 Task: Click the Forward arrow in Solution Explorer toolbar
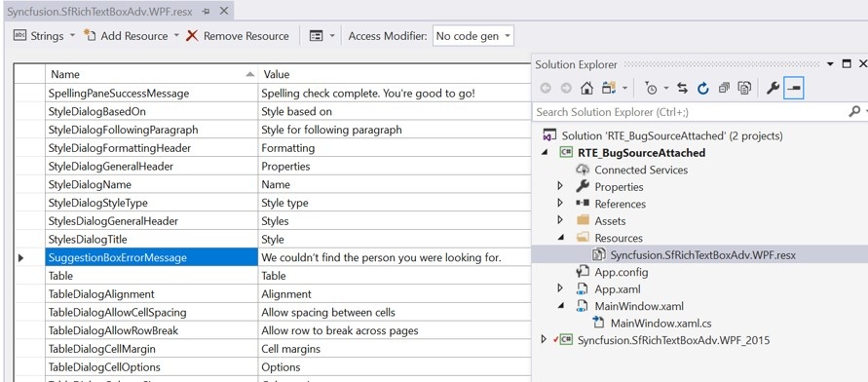566,88
